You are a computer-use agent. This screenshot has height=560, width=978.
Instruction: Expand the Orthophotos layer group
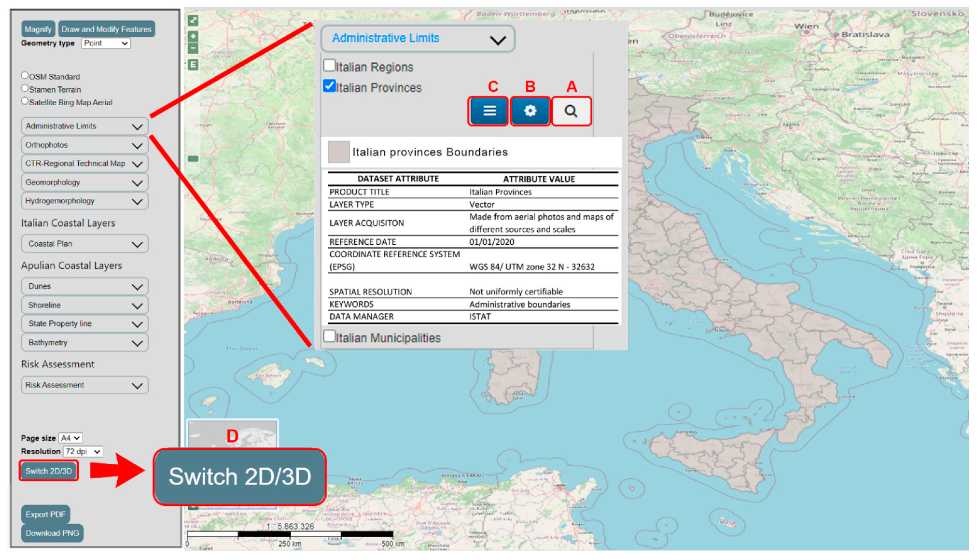(x=85, y=145)
